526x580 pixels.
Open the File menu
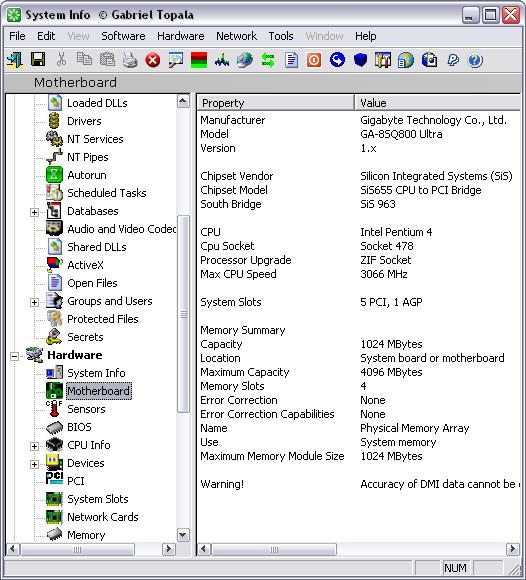click(17, 36)
